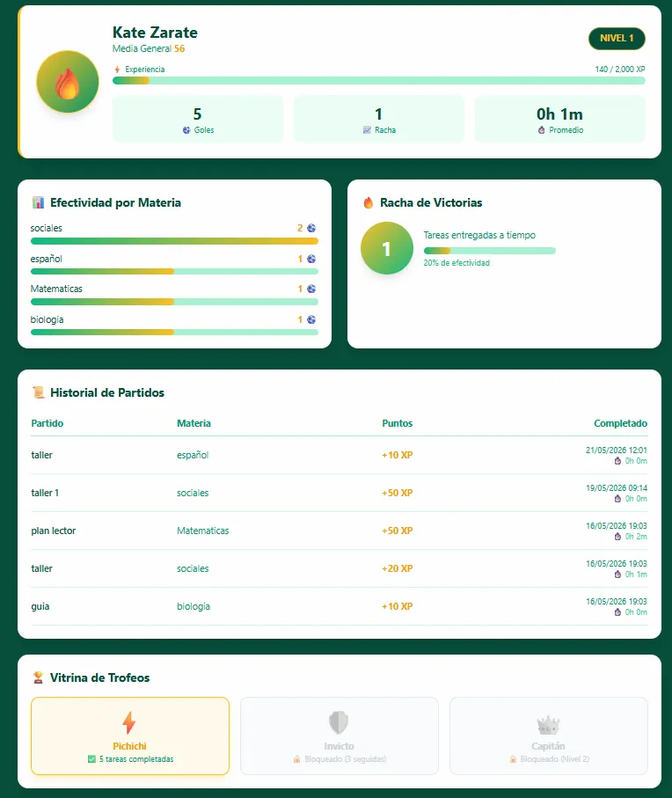Click the flame avatar next to Kate Zarate
Screen dimensions: 672x798
click(x=67, y=82)
